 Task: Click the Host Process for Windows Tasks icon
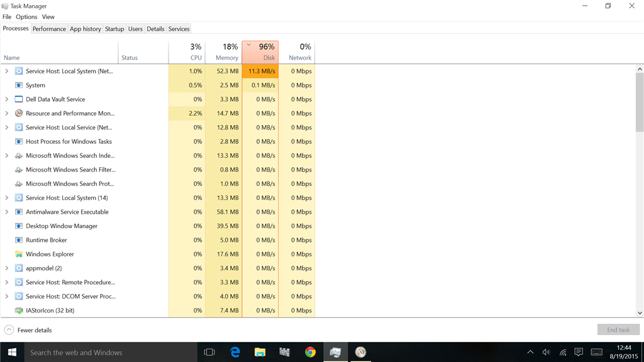pos(19,141)
